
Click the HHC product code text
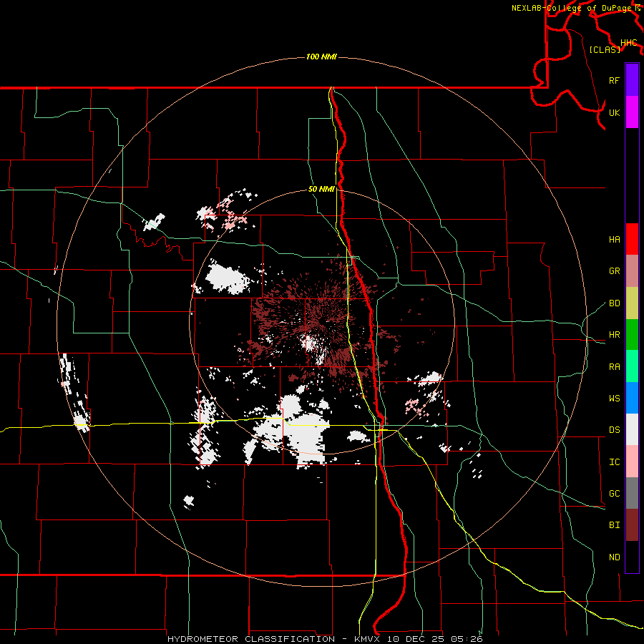pos(628,43)
